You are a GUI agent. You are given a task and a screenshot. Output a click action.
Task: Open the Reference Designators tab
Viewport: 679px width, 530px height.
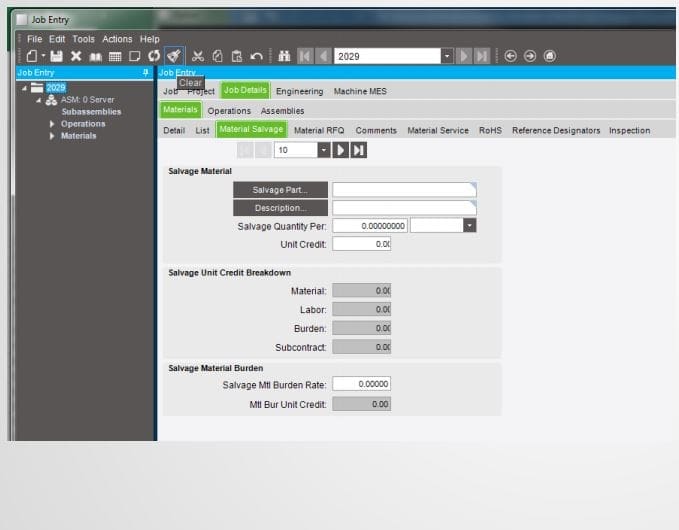coord(556,130)
